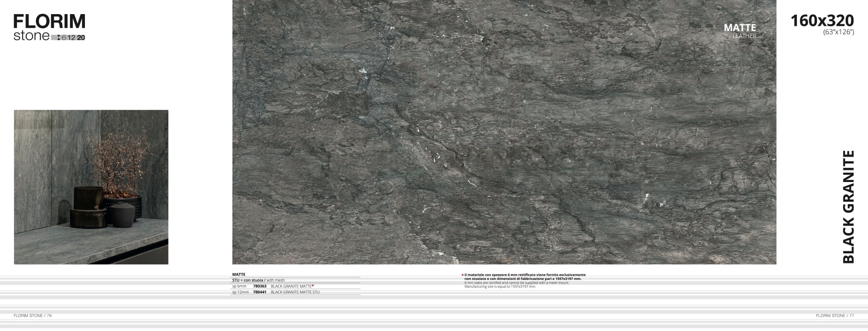Click the FLORIM STONE / 77 page footer
This screenshot has height=331, width=868.
click(835, 316)
